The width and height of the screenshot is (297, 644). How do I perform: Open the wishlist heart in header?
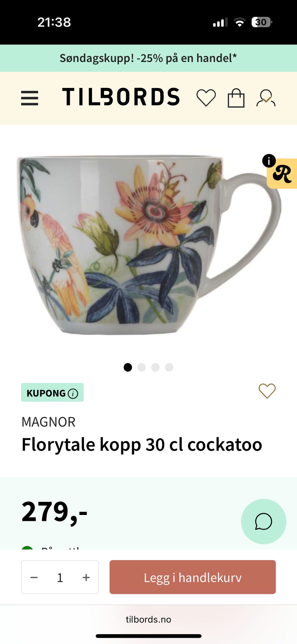coord(206,98)
